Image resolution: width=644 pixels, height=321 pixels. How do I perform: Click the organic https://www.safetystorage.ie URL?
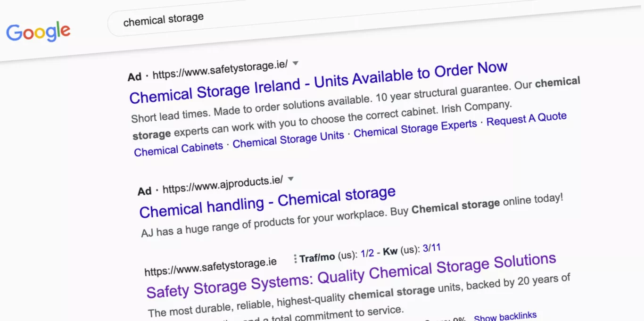(210, 266)
